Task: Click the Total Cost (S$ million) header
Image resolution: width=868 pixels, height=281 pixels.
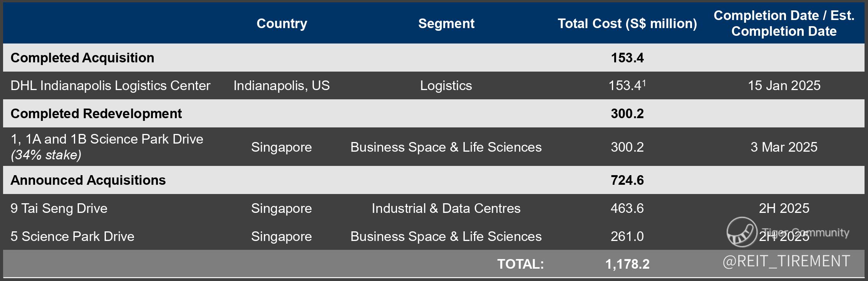Action: (x=627, y=23)
